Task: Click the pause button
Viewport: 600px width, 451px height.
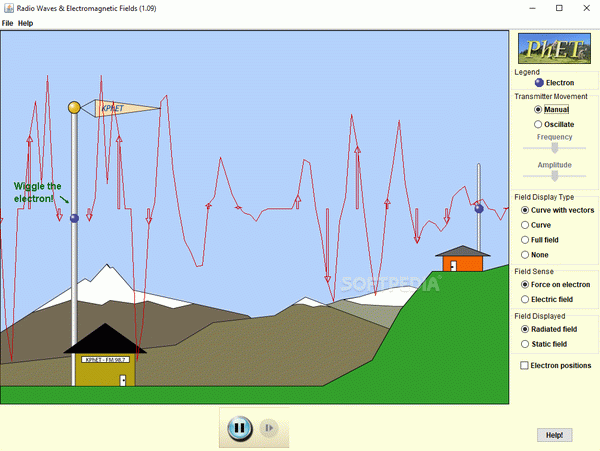Action: click(x=238, y=428)
